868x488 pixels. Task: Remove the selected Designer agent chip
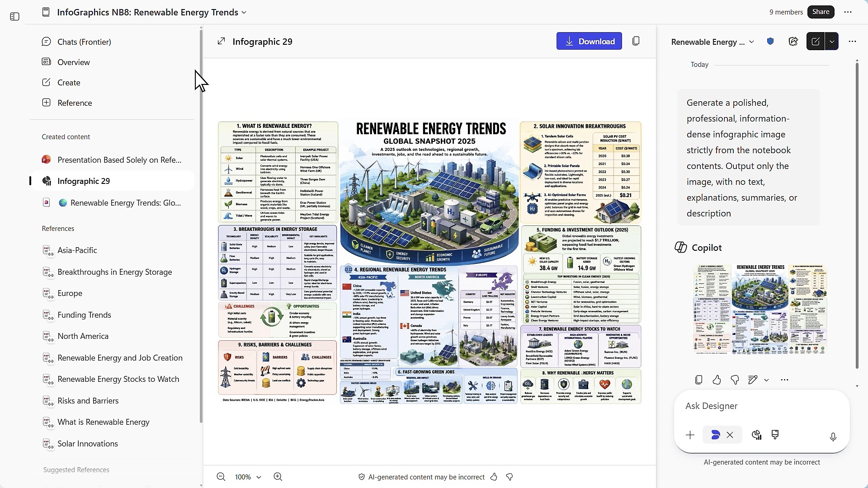(x=730, y=435)
